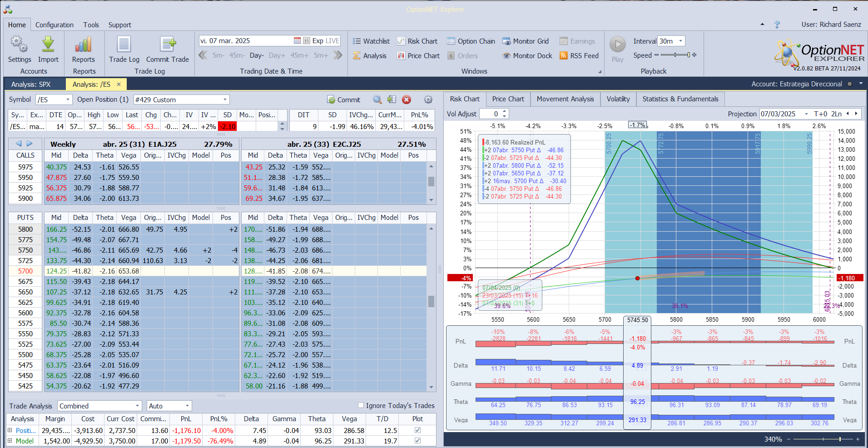Open the Configuration ribbon tab
Screen dimensions: 868x448
[55, 25]
